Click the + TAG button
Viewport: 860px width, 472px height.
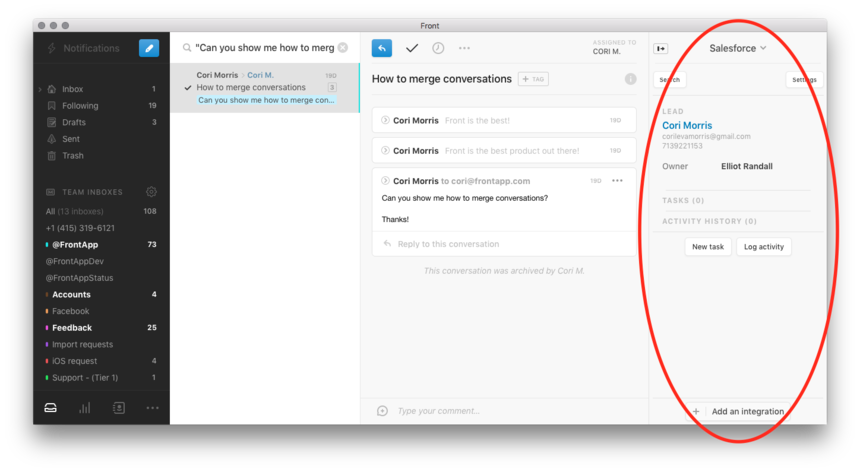point(533,79)
